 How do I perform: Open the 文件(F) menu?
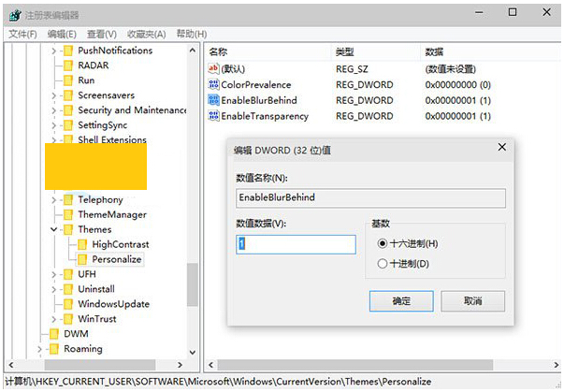(22, 35)
